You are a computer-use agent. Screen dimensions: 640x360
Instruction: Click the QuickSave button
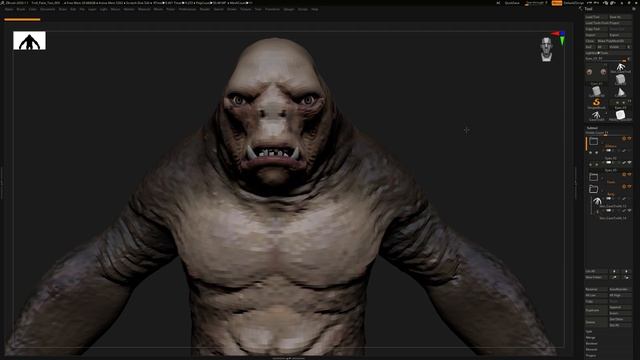pos(512,3)
